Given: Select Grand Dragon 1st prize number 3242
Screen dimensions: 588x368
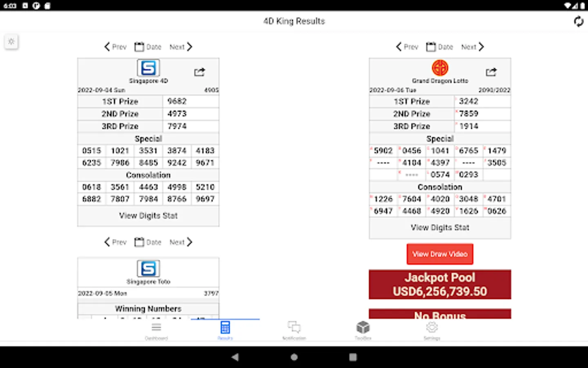Looking at the screenshot, I should pos(468,101).
